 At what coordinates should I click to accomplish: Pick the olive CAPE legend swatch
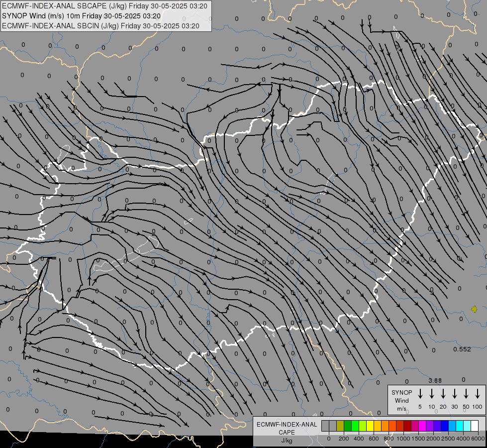coord(340,426)
